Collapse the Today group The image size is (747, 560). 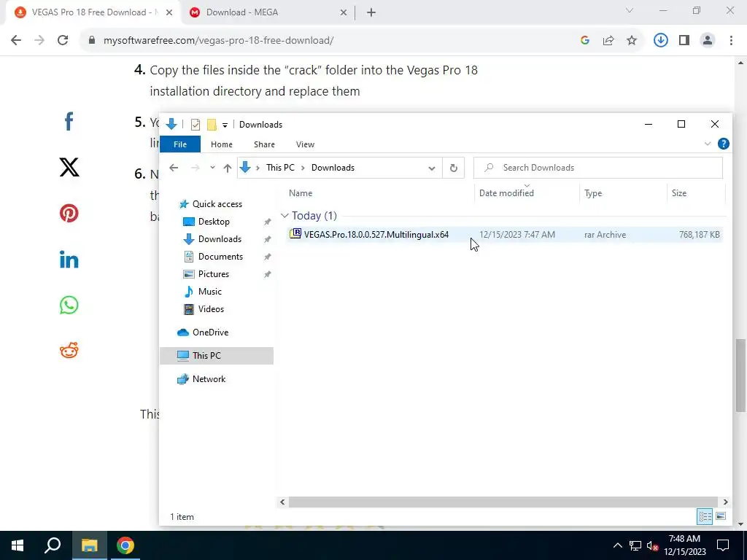(x=285, y=216)
